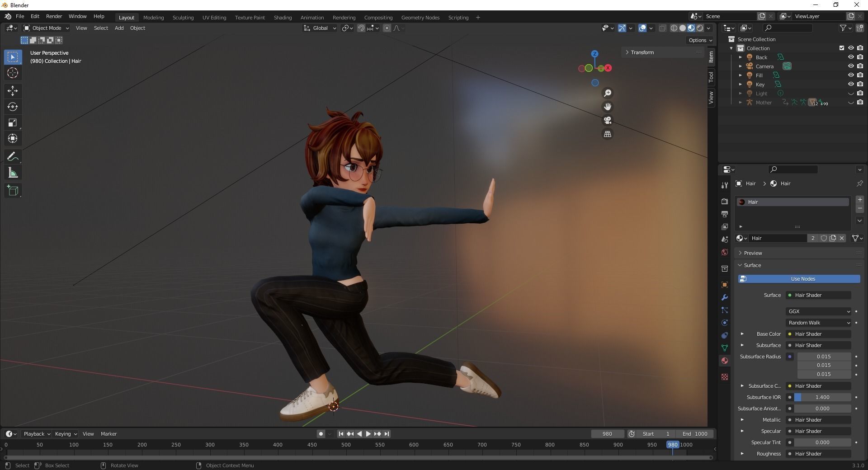Open the Output properties tab
This screenshot has height=470, width=868.
[x=725, y=214]
